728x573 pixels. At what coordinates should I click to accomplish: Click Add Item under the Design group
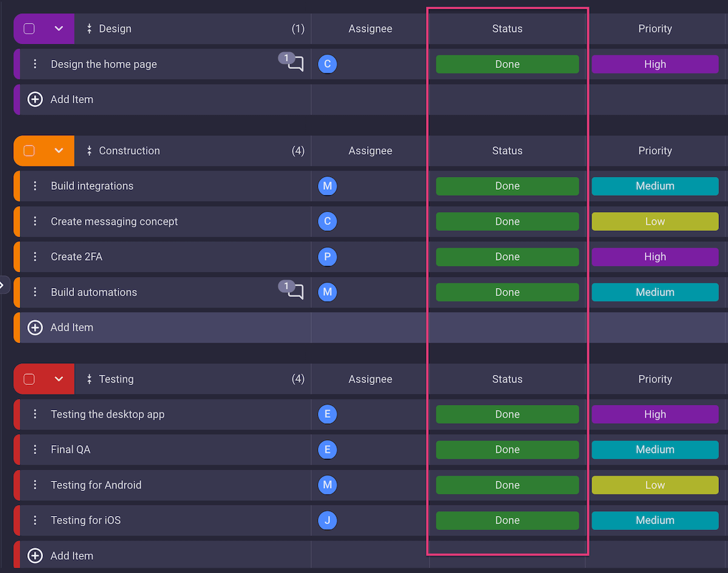point(72,99)
